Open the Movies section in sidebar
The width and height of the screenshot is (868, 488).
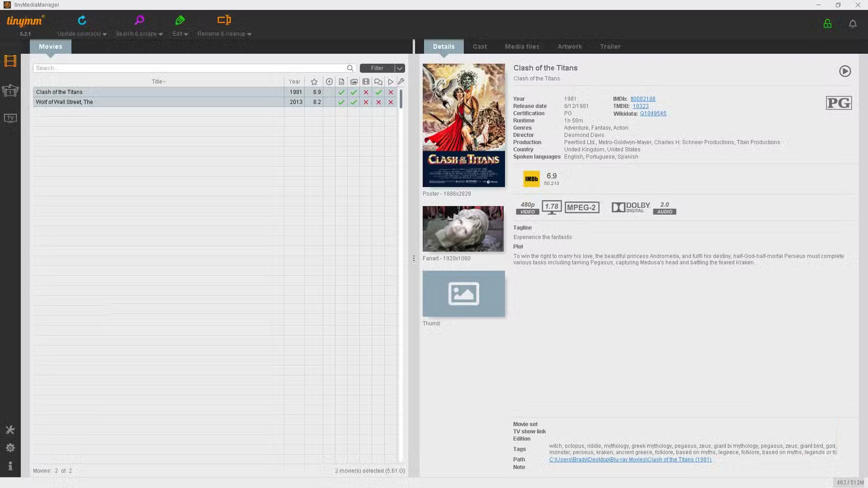[x=10, y=62]
